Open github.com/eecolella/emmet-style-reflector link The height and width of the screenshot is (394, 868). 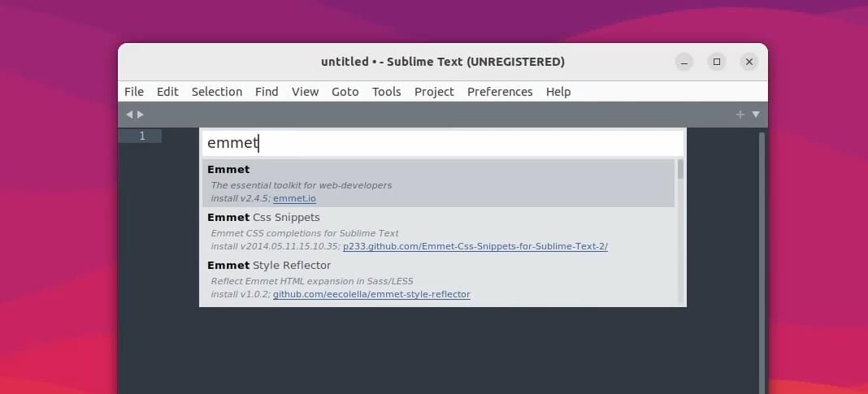(371, 294)
